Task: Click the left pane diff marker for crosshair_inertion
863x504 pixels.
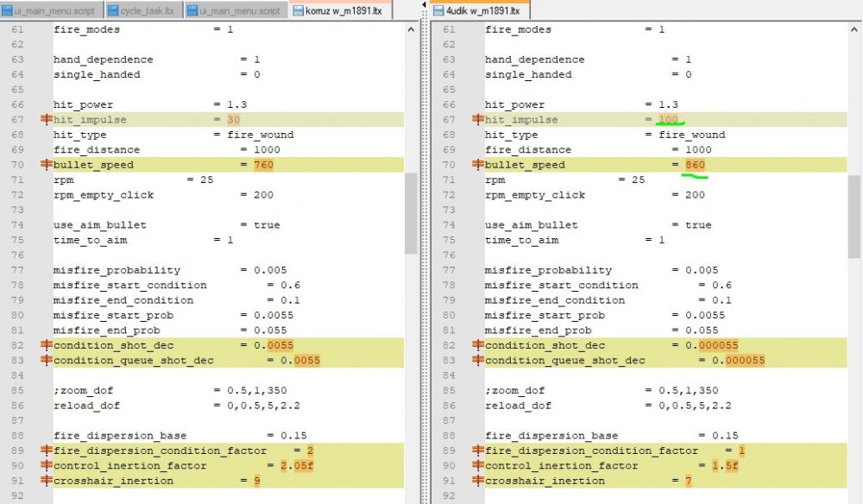Action: click(x=46, y=481)
